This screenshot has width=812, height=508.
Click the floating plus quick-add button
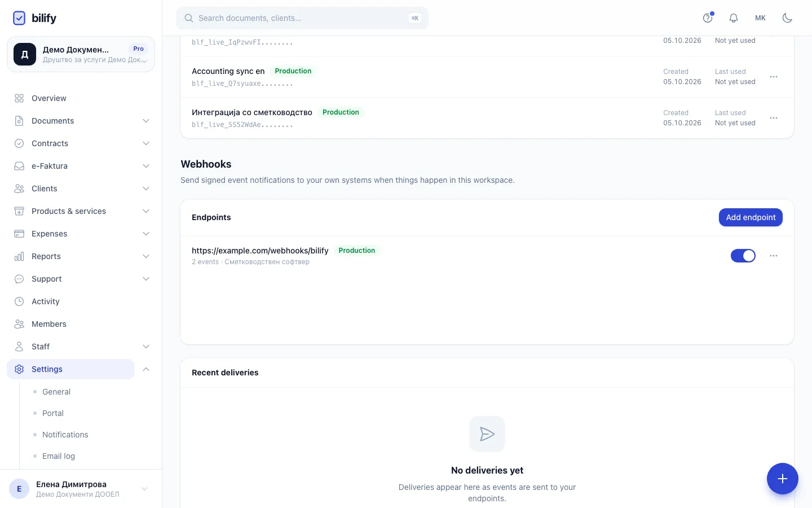point(782,479)
